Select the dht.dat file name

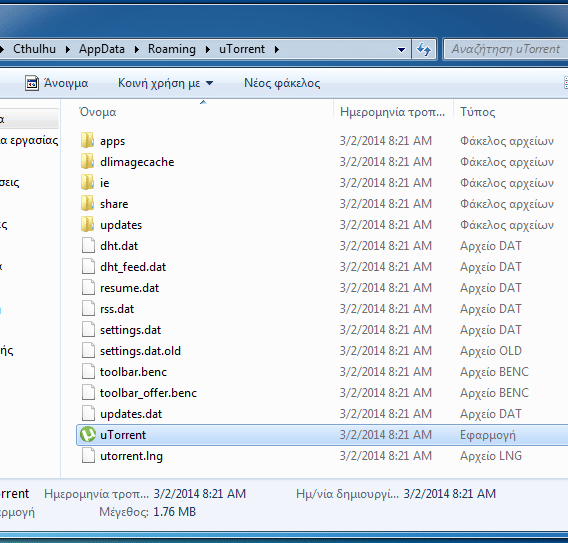point(119,246)
